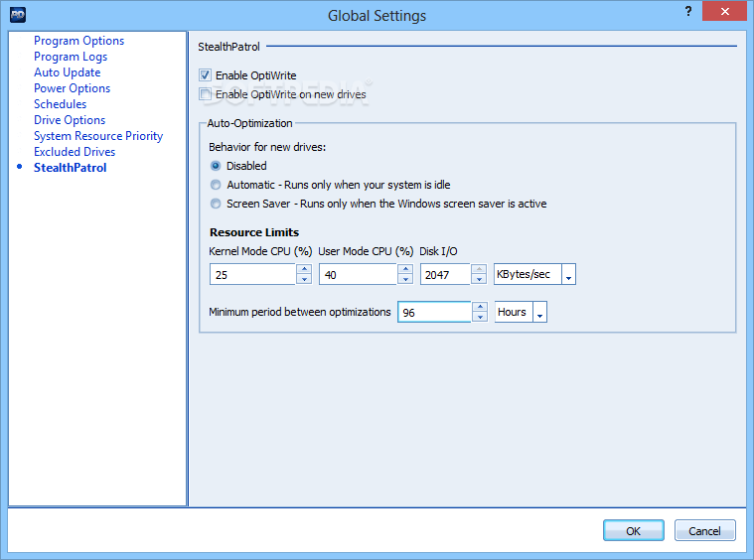Increase Kernel Mode CPU percentage
Image resolution: width=754 pixels, height=560 pixels.
point(304,269)
